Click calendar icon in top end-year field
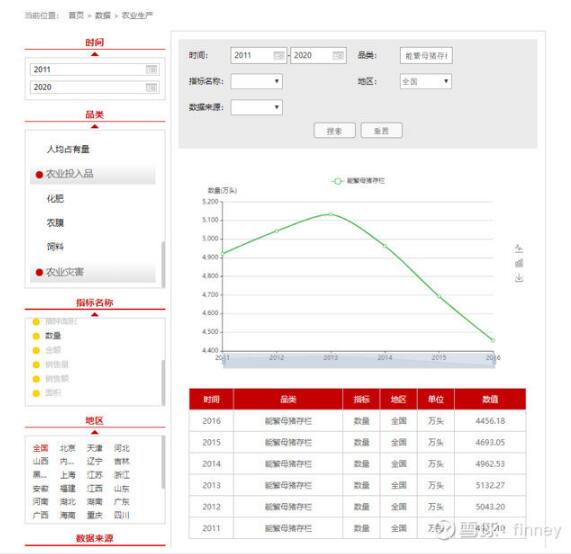The image size is (571, 554). pos(338,55)
